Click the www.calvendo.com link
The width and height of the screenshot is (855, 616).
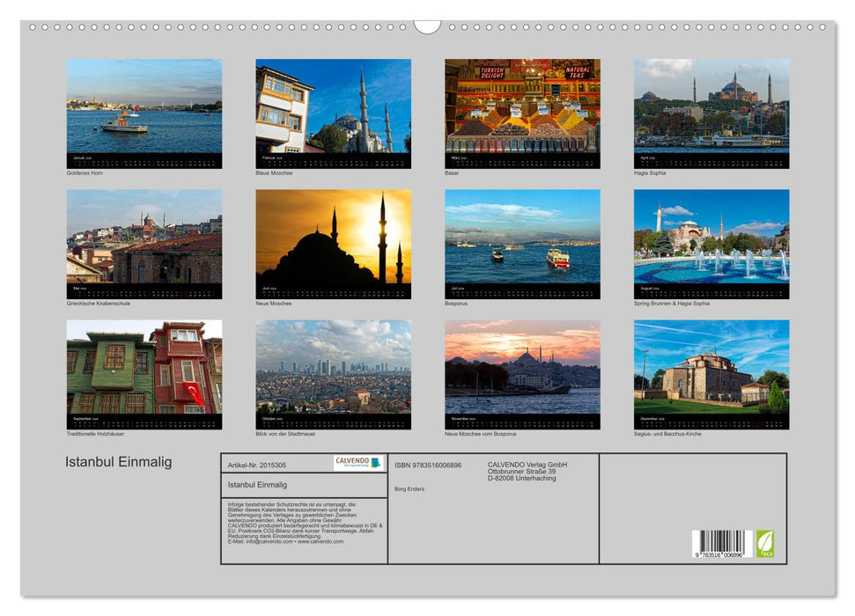click(323, 540)
